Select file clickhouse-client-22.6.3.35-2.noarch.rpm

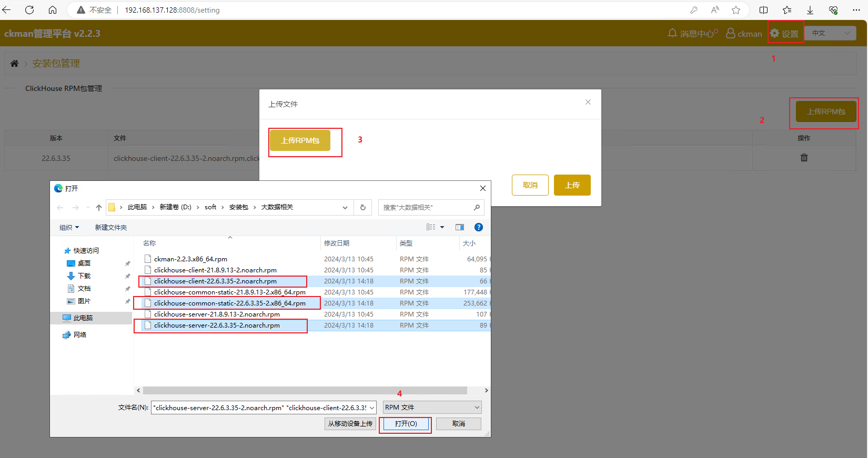pyautogui.click(x=215, y=281)
